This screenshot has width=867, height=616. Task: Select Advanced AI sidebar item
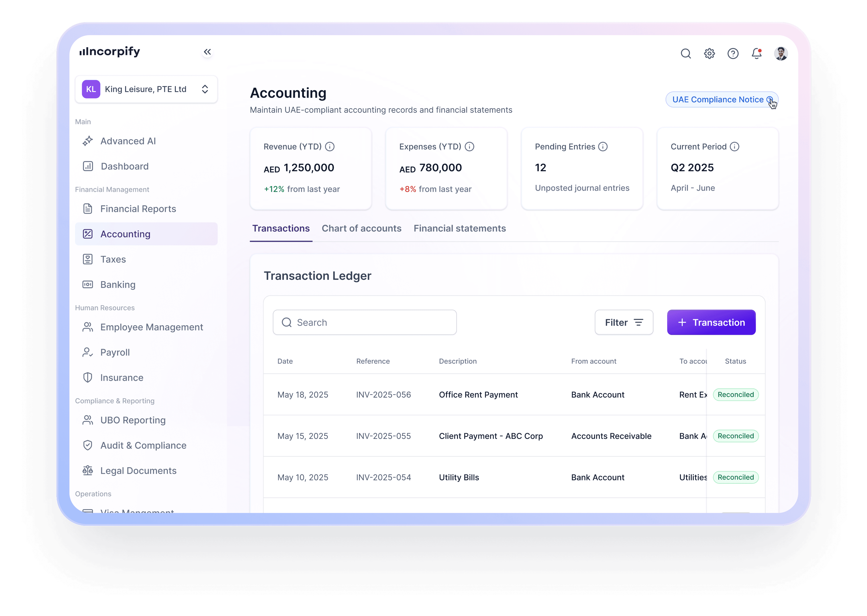click(x=128, y=141)
